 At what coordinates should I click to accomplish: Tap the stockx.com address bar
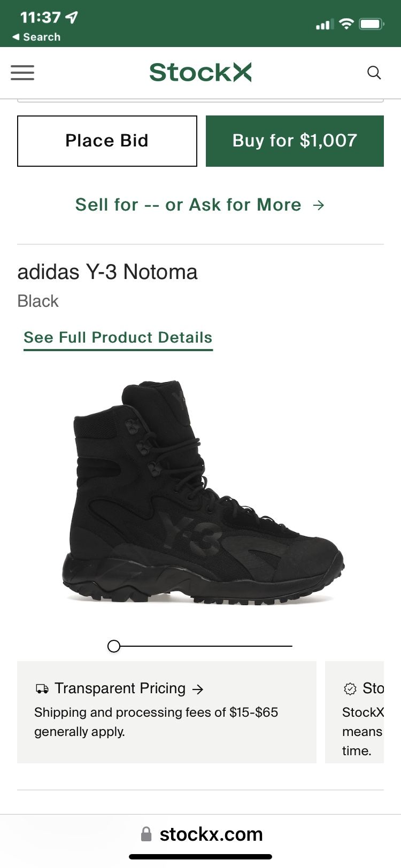click(211, 834)
